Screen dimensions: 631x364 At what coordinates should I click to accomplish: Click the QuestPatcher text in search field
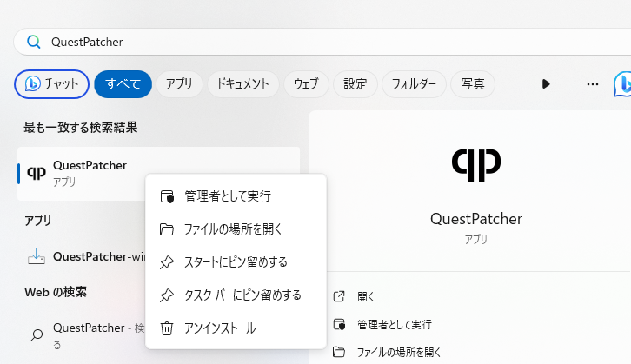pos(87,42)
